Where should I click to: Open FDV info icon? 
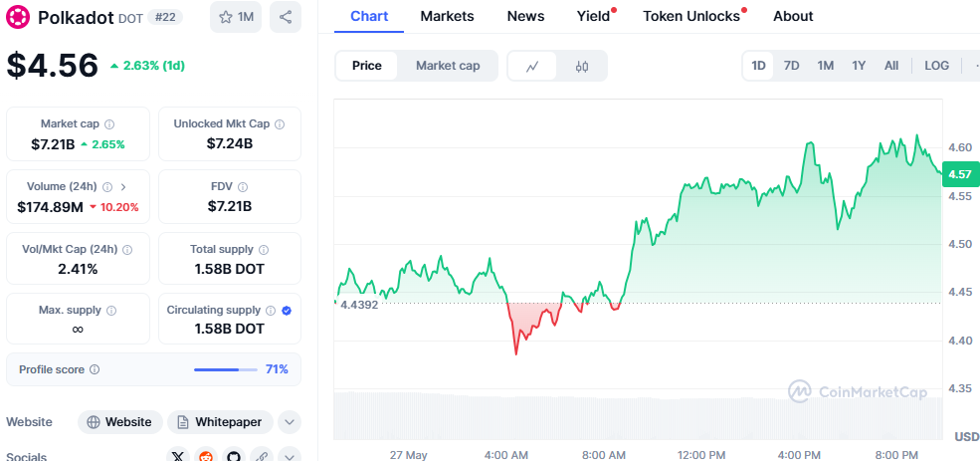click(243, 187)
